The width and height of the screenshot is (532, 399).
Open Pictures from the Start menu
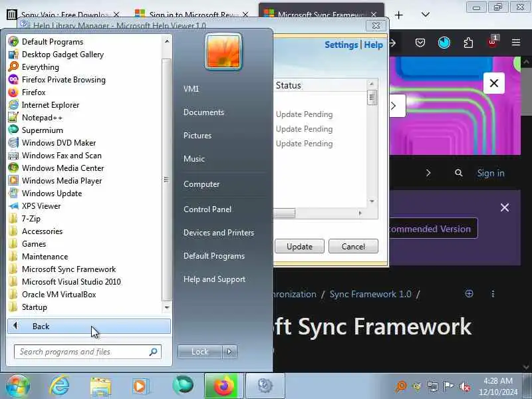[x=198, y=136]
